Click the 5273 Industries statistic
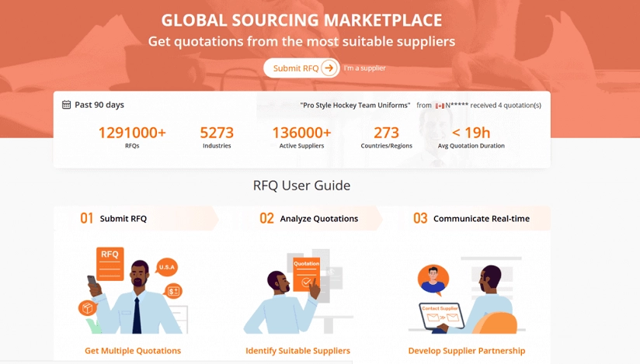This screenshot has height=364, width=640. [x=217, y=137]
